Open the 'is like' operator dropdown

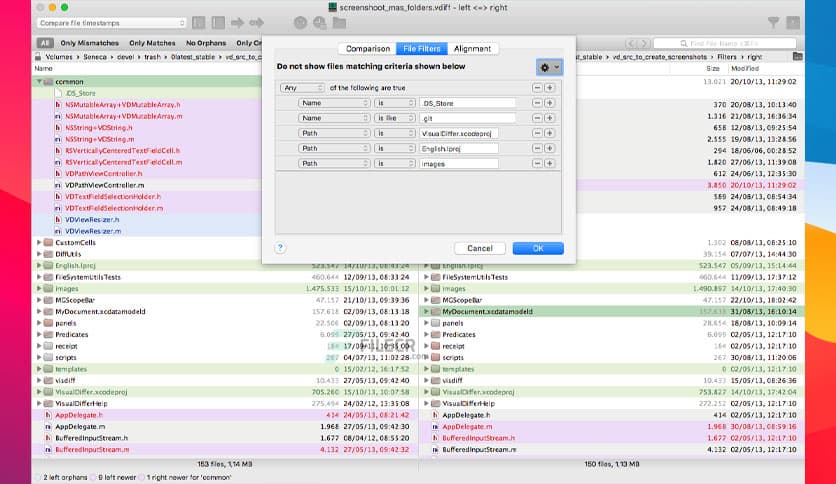[395, 118]
